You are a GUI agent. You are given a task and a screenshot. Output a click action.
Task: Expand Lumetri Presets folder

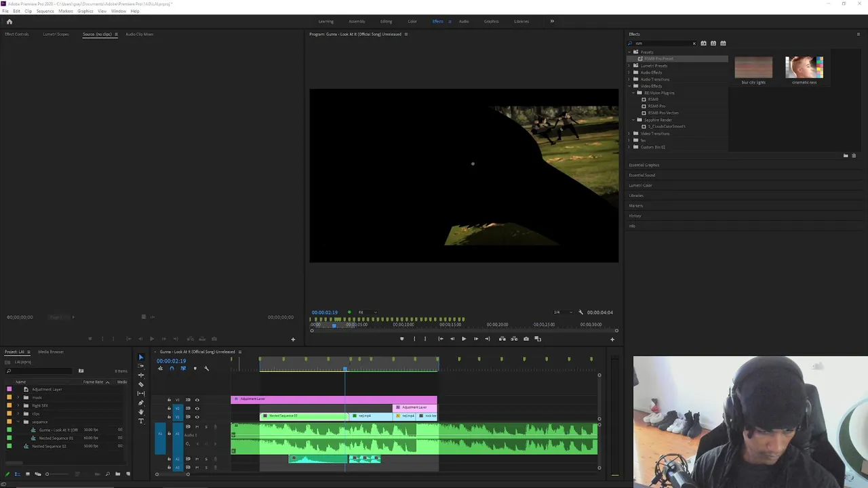coord(630,66)
